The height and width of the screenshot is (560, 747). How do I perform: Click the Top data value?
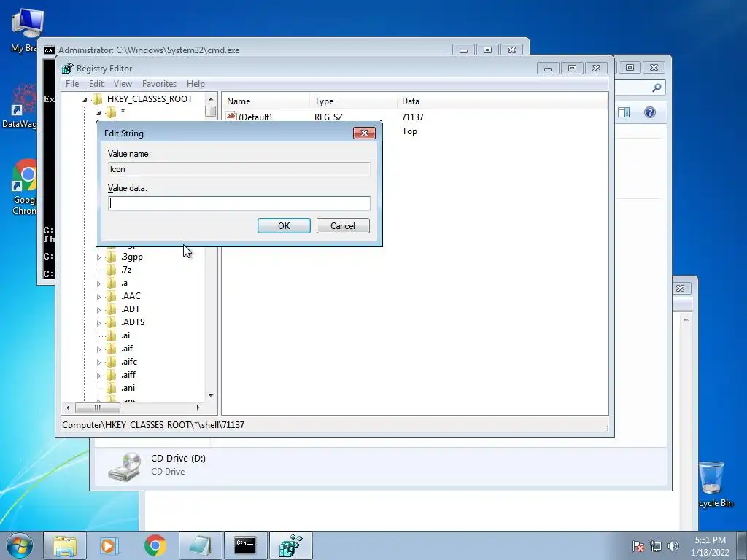[409, 131]
